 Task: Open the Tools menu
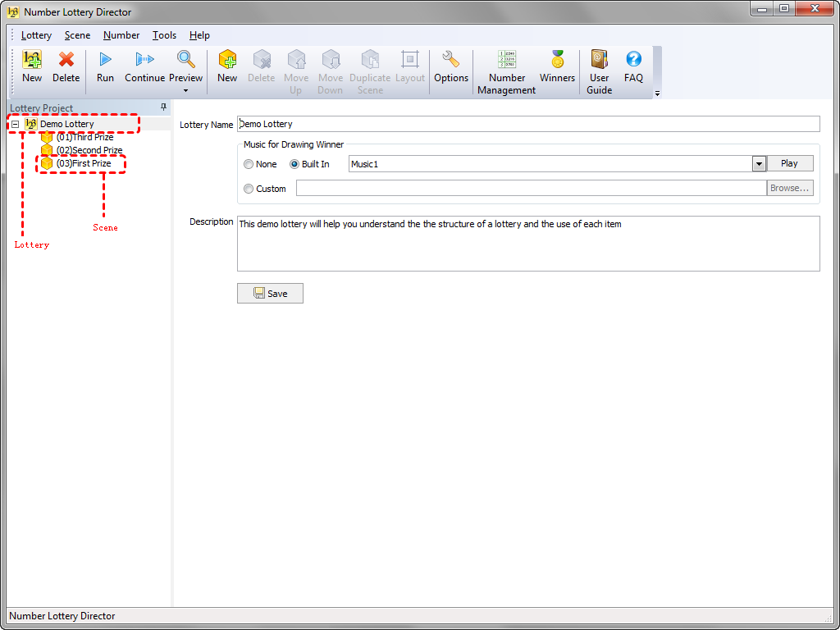click(164, 35)
